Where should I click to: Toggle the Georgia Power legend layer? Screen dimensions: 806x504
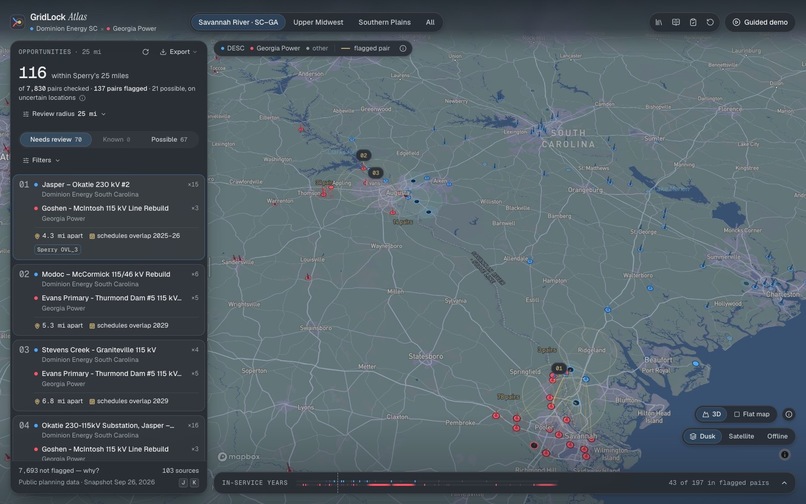(274, 48)
